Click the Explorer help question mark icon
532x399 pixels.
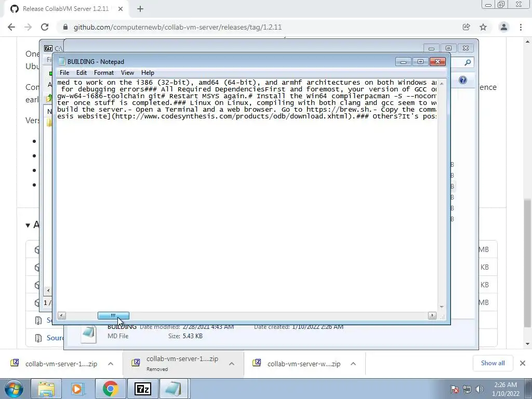click(x=462, y=80)
